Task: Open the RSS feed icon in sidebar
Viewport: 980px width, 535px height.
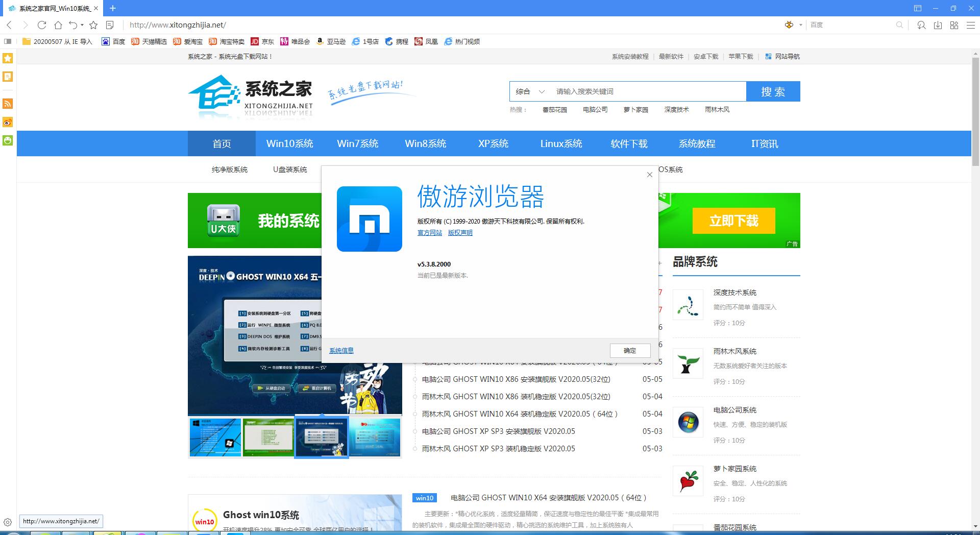Action: [7, 104]
